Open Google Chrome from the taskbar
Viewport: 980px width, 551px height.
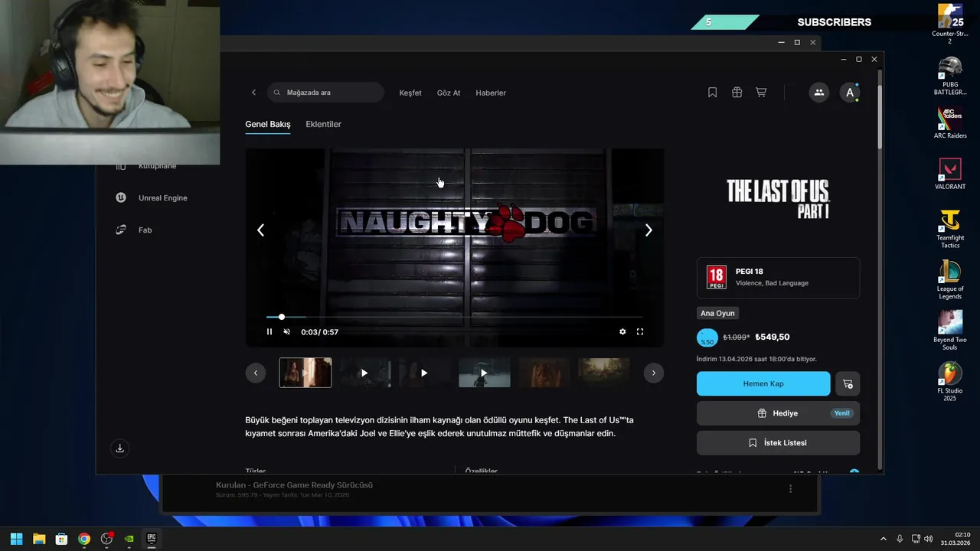[84, 539]
